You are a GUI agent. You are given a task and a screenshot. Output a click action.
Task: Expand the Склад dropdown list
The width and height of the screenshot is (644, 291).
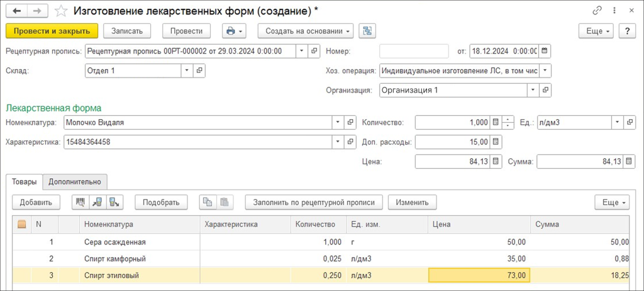pyautogui.click(x=187, y=71)
